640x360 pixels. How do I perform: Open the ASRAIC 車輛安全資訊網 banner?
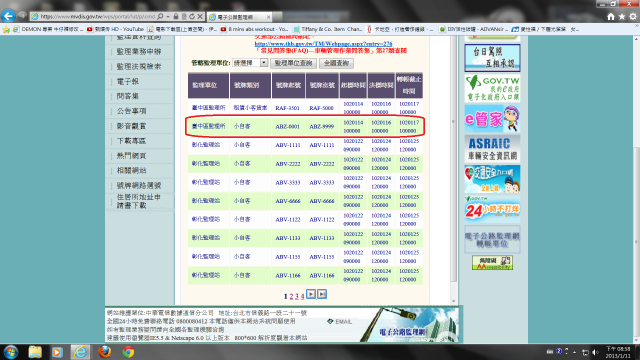point(492,149)
